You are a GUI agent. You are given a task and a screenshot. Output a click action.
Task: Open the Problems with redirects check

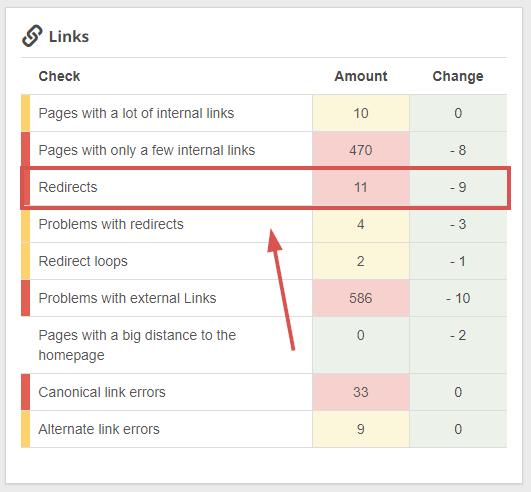[x=111, y=224]
